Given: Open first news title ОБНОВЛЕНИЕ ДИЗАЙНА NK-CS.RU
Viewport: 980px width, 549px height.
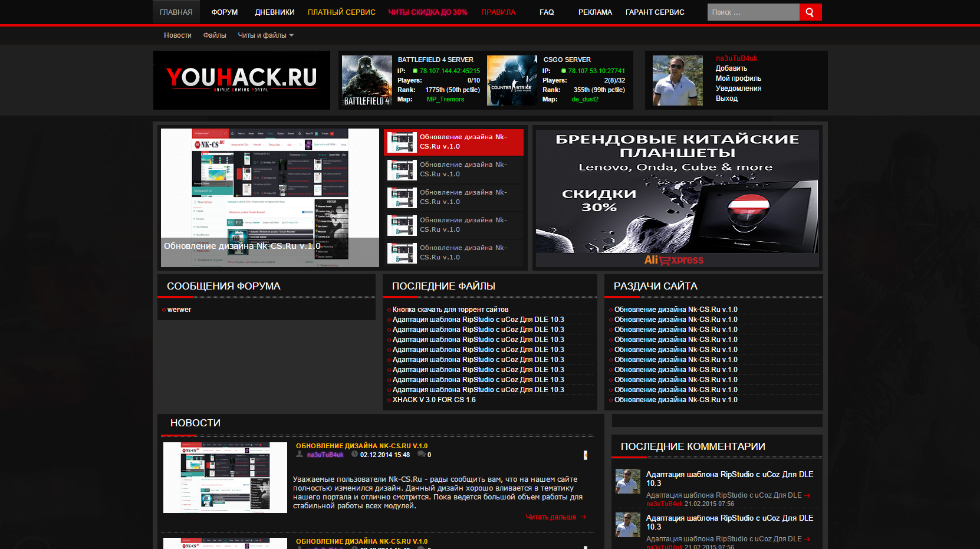Looking at the screenshot, I should click(361, 446).
